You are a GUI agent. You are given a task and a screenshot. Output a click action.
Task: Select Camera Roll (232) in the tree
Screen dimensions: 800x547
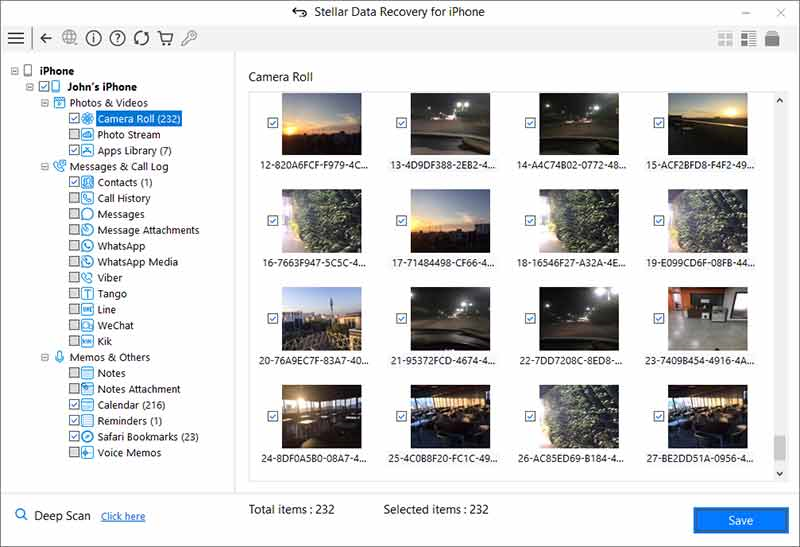(x=139, y=119)
